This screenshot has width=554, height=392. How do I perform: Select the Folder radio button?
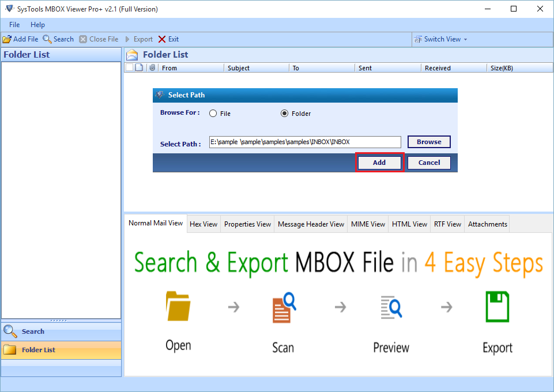click(x=284, y=114)
